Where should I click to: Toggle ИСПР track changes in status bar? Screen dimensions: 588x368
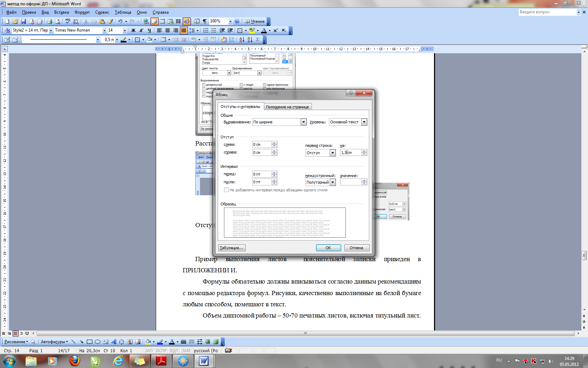pyautogui.click(x=161, y=350)
